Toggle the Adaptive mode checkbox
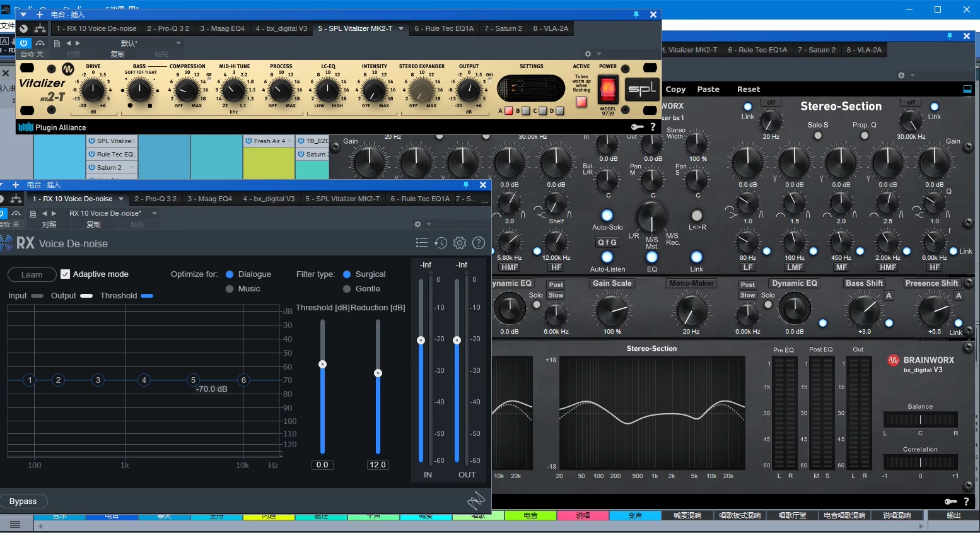The width and height of the screenshot is (980, 533). coord(65,274)
